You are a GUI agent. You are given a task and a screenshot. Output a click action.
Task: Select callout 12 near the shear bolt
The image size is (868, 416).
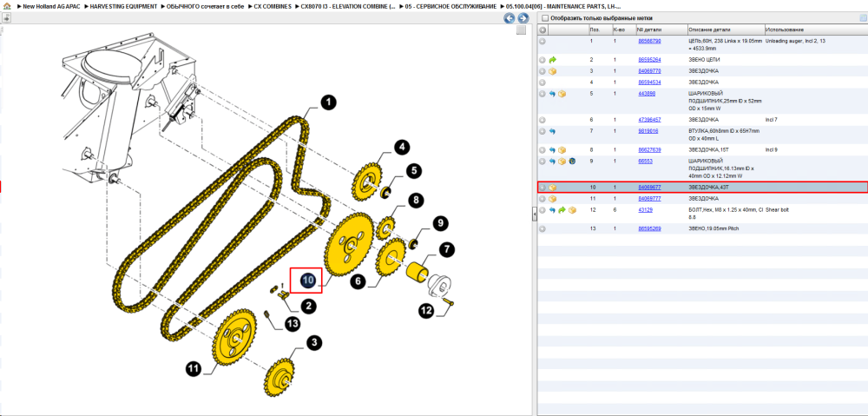click(x=425, y=311)
